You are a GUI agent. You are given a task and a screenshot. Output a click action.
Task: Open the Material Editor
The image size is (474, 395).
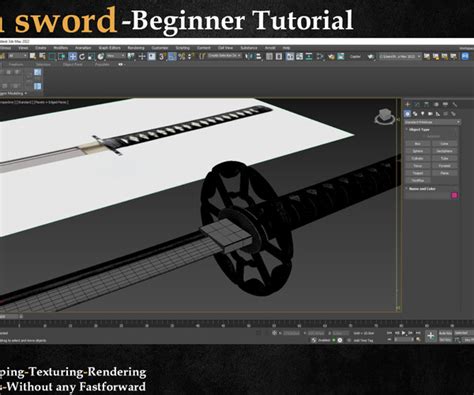(320, 56)
